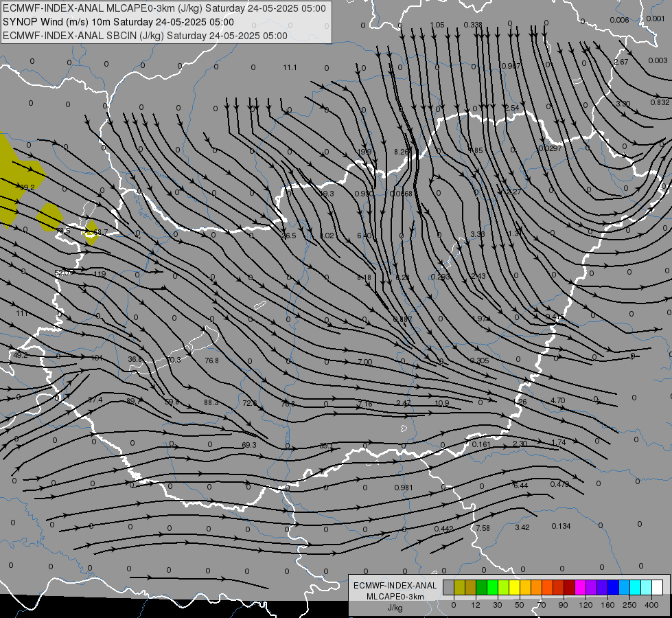
Task: Click the map value '1.97'
Action: [x=479, y=319]
